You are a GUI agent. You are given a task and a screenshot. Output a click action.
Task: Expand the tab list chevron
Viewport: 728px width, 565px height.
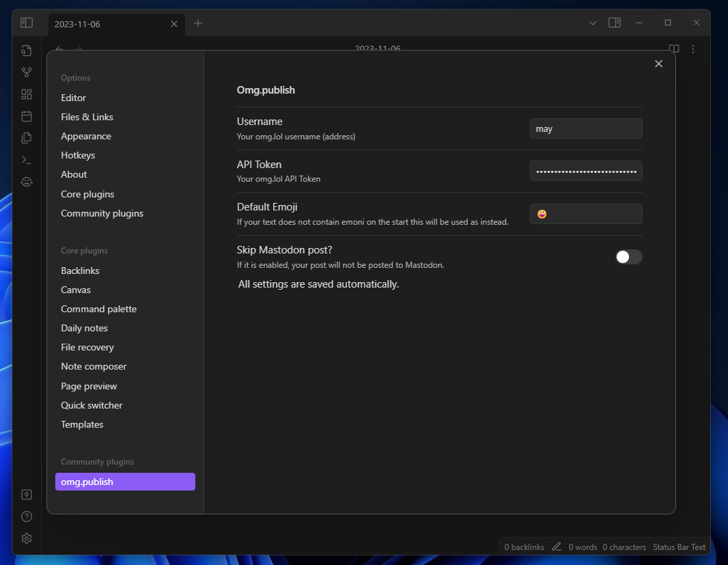click(x=592, y=23)
